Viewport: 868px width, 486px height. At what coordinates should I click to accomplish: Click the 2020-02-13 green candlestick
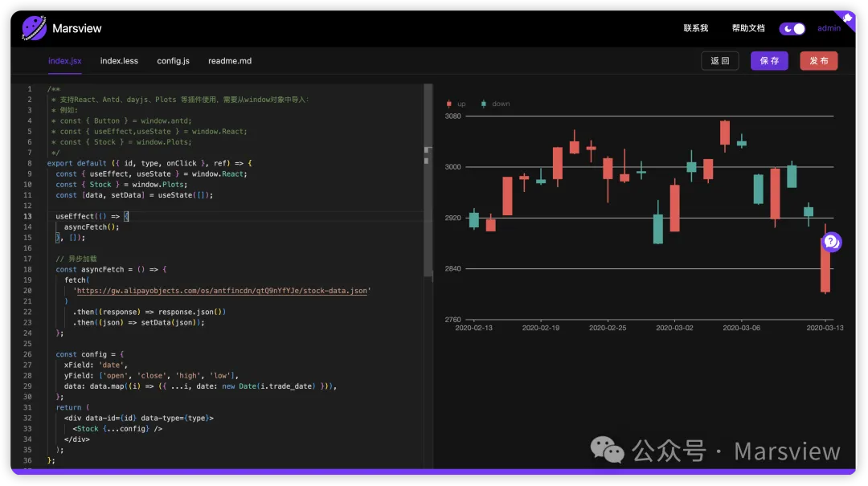(x=474, y=219)
